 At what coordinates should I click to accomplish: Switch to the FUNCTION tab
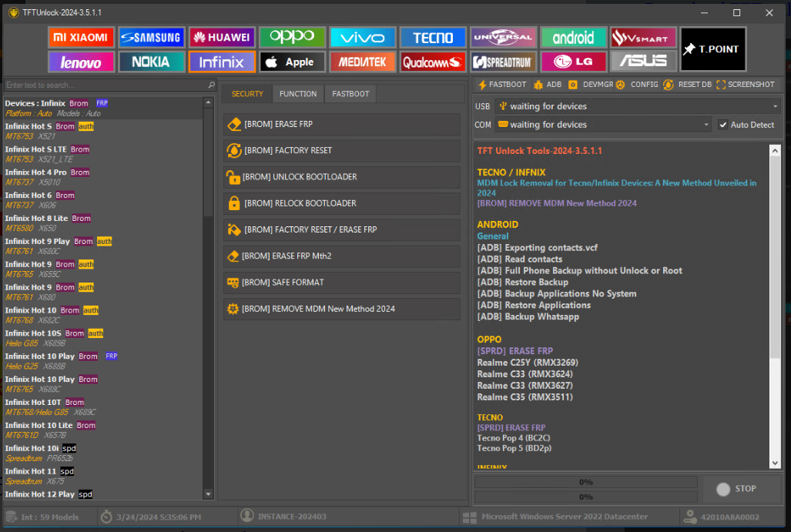pos(298,94)
